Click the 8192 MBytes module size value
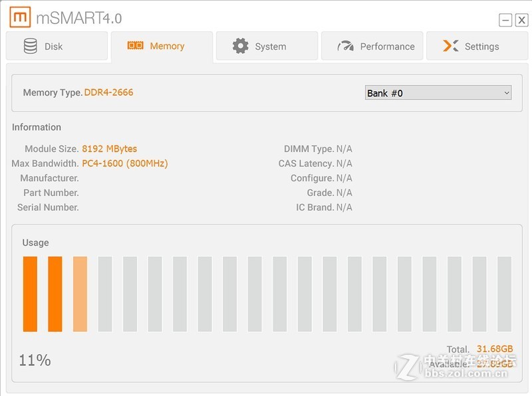 (x=109, y=149)
